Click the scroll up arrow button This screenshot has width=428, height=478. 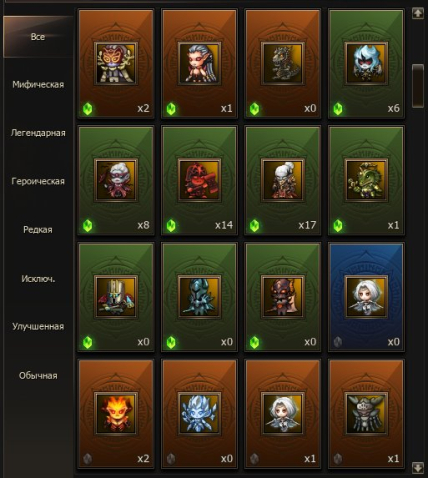click(418, 13)
